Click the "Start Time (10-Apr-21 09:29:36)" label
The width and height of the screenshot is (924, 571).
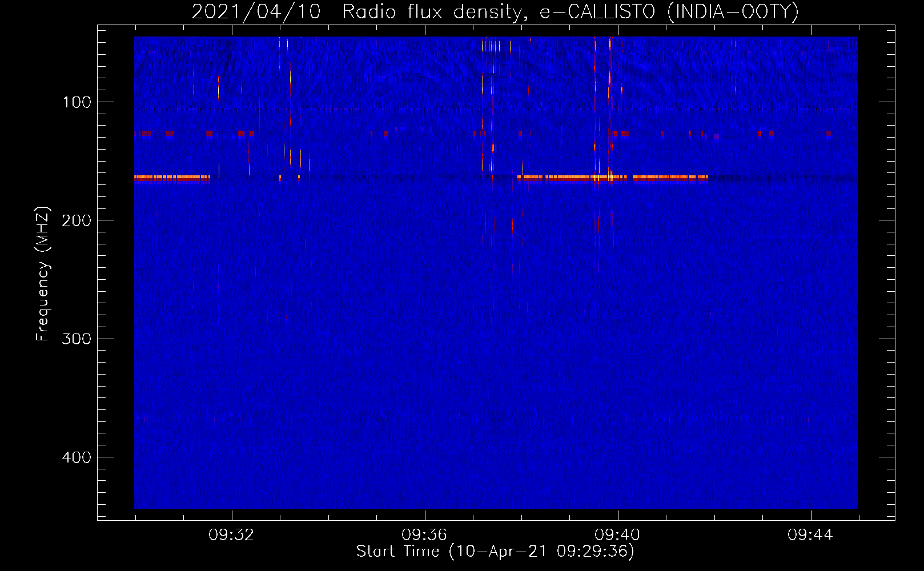pyautogui.click(x=495, y=552)
